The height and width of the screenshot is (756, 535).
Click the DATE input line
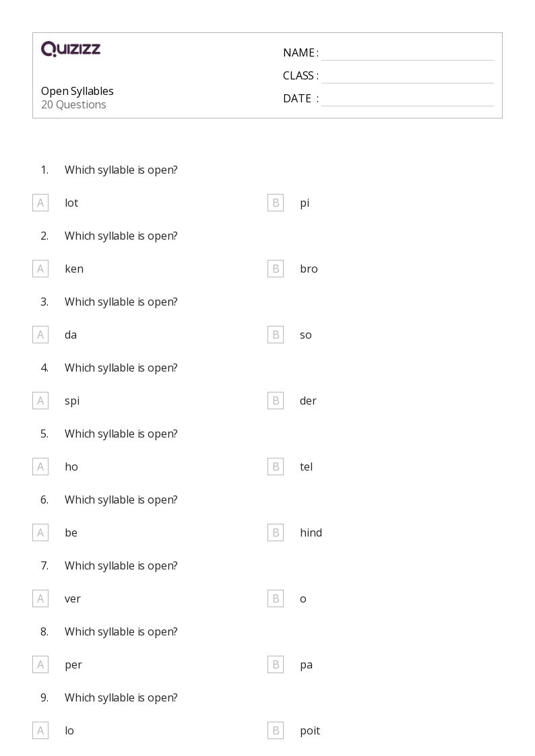coord(408,100)
